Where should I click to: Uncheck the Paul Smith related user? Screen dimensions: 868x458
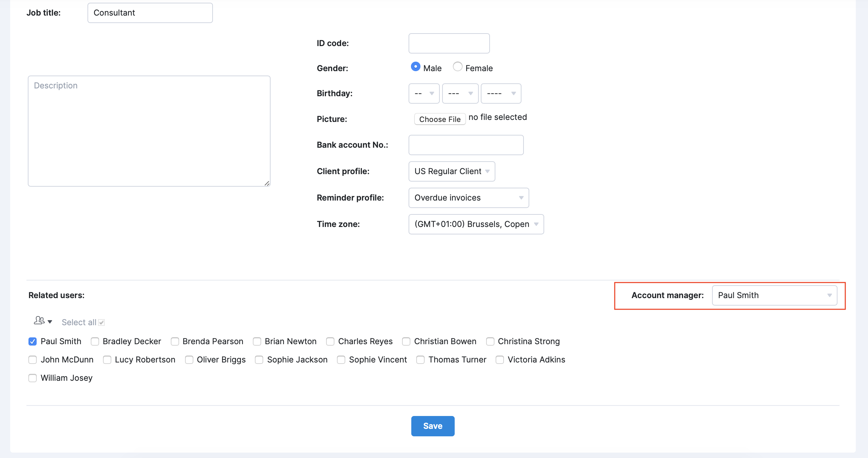point(33,341)
